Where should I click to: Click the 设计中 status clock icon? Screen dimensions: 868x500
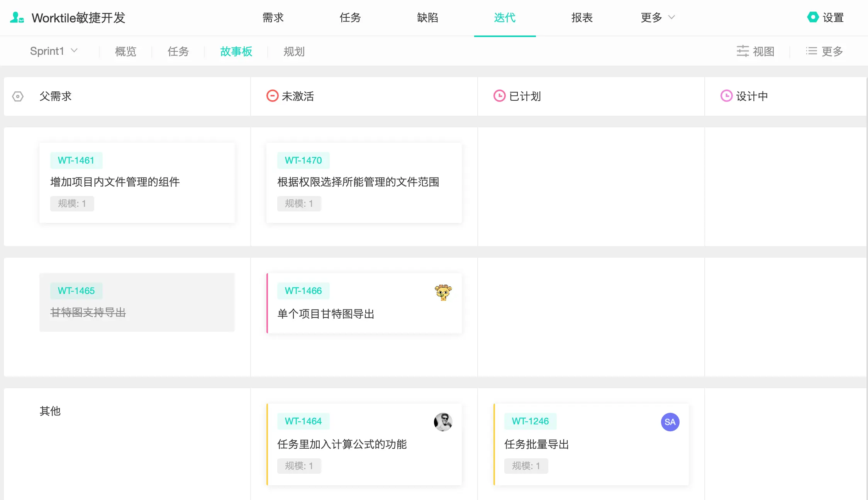pos(726,96)
